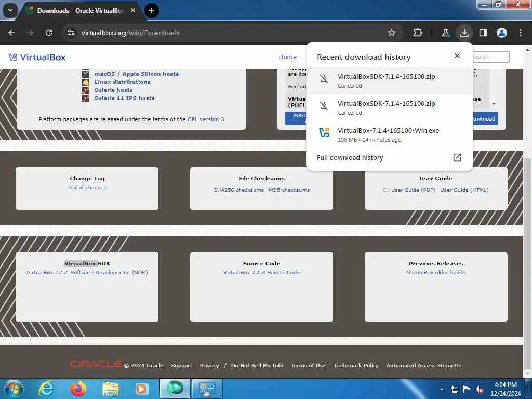Open GPL version 3 license link
Viewport: 532px width, 399px height.
206,119
